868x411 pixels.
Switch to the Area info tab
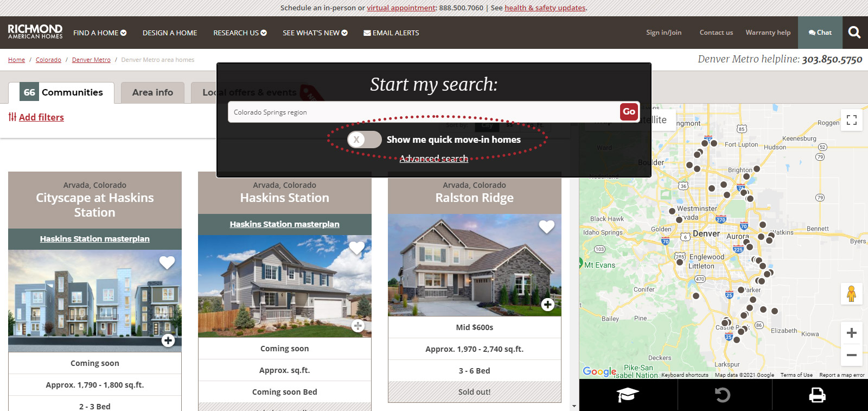[x=152, y=92]
